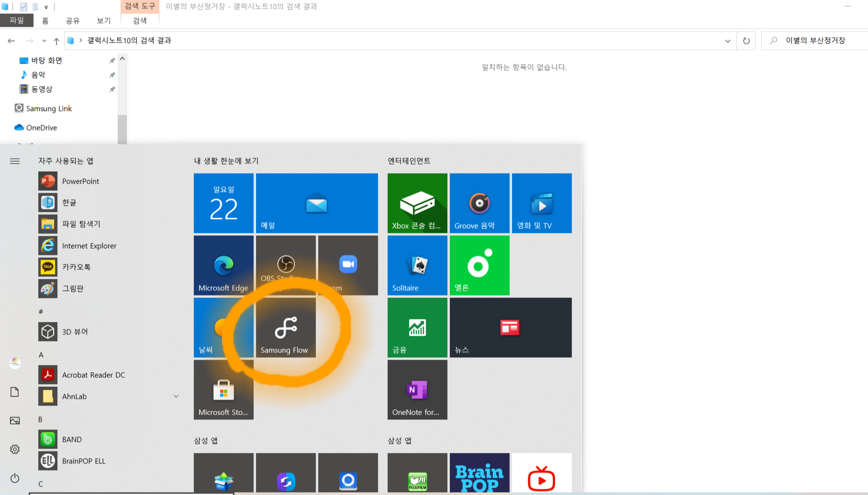Launch 한글 from the app list
This screenshot has height=495, width=868.
click(109, 202)
